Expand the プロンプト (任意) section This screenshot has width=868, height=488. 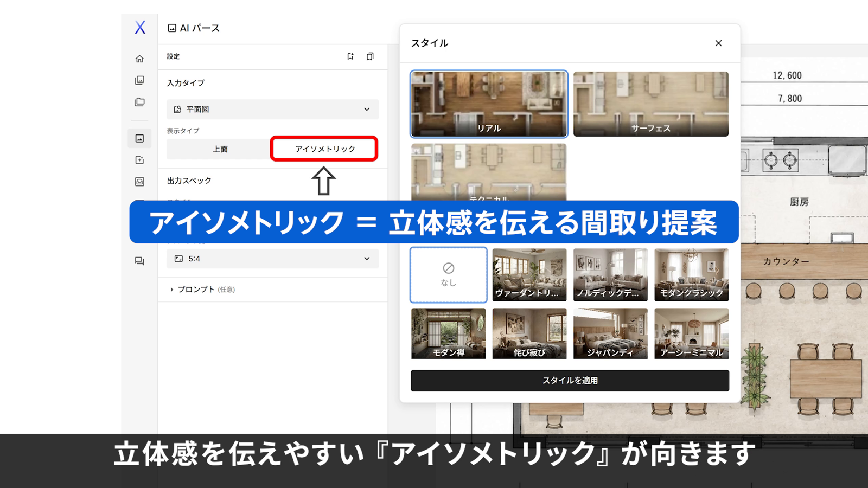coord(202,290)
